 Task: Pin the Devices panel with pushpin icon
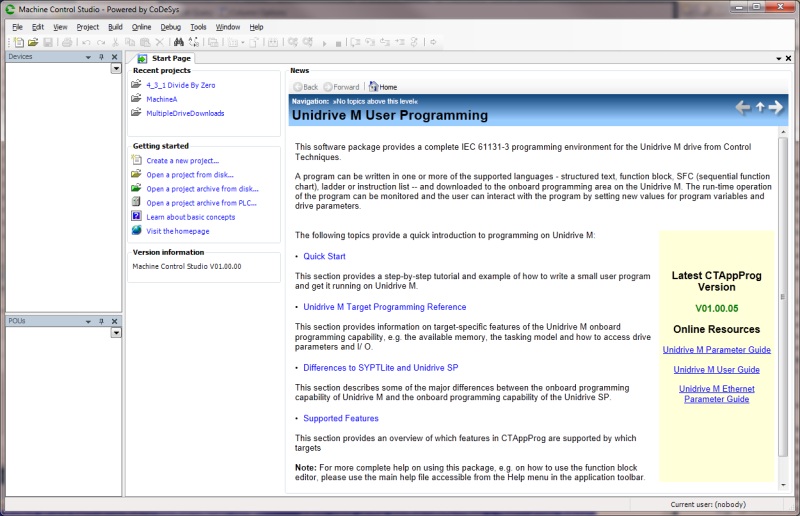pos(102,57)
